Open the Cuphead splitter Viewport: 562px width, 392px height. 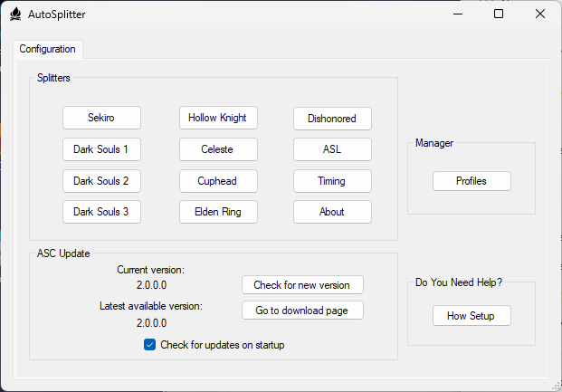click(x=218, y=181)
